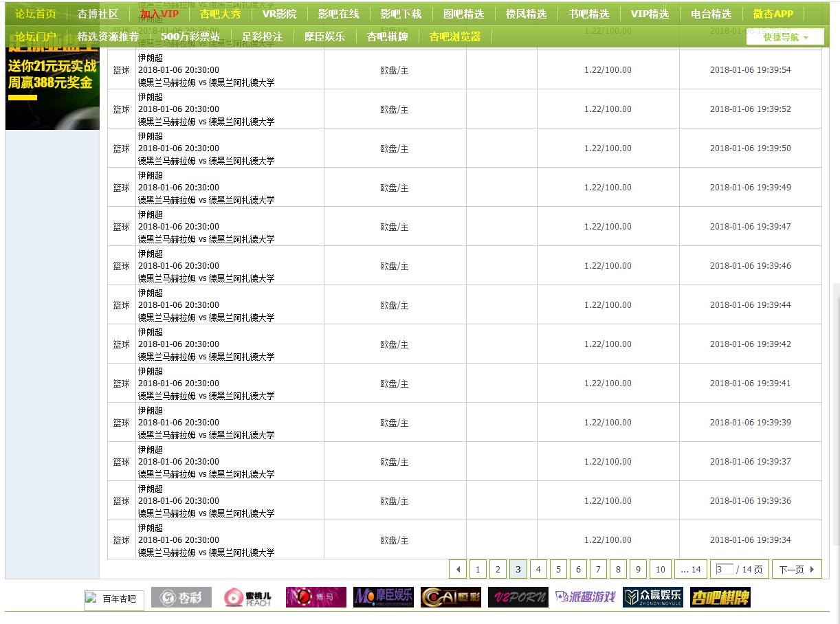Screen dimensions: 840x624
Task: Click the 摩臣娱乐 footer logo
Action: tap(384, 598)
